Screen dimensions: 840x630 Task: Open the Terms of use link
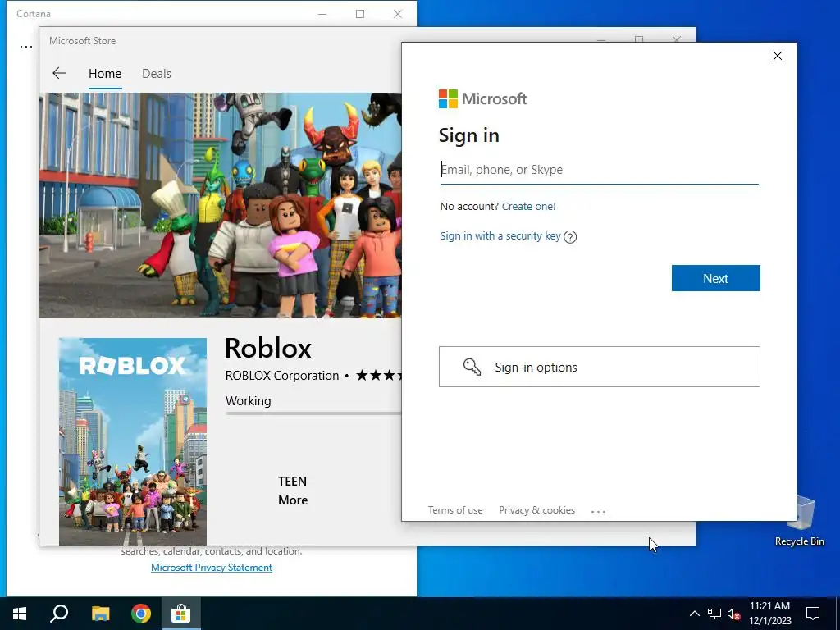(x=455, y=510)
